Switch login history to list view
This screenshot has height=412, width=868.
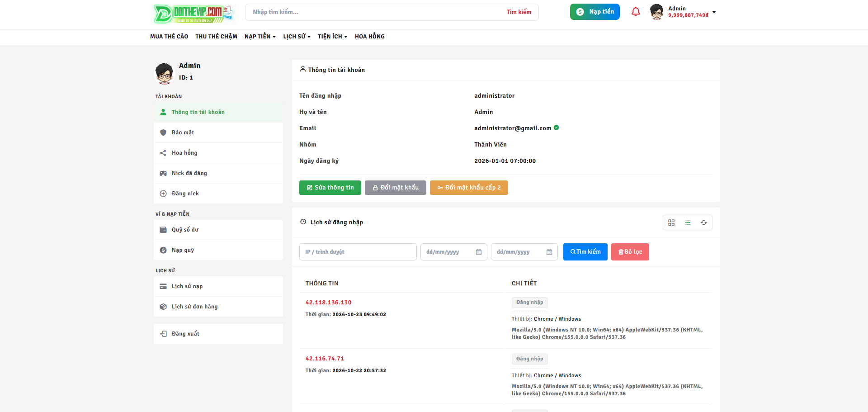pyautogui.click(x=688, y=223)
